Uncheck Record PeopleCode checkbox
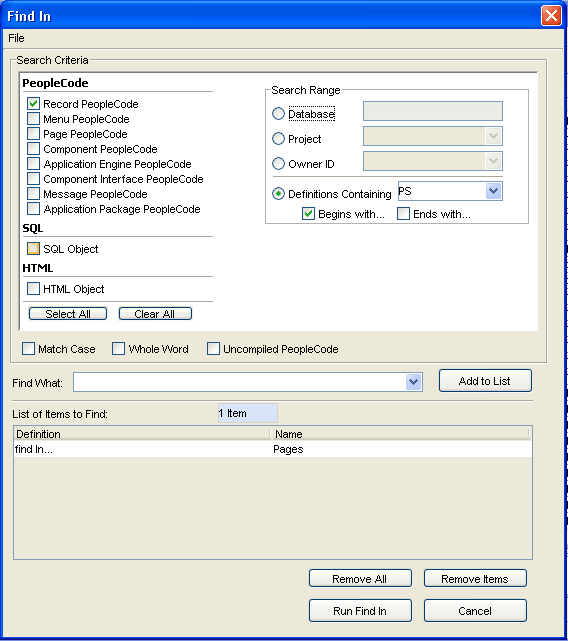 (x=34, y=104)
